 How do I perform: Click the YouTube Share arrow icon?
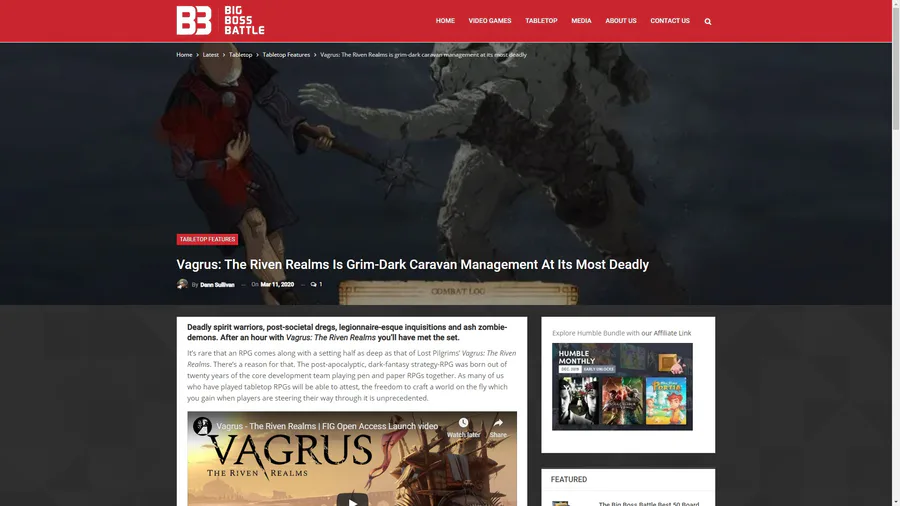498,423
